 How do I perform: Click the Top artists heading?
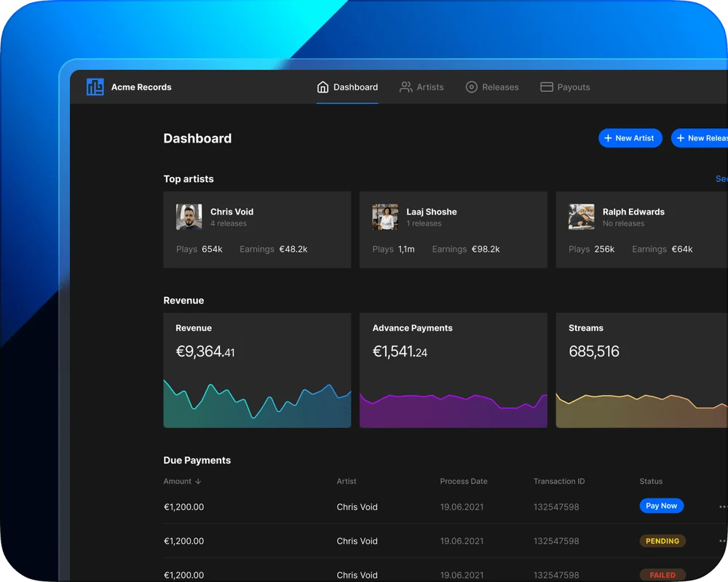(189, 179)
